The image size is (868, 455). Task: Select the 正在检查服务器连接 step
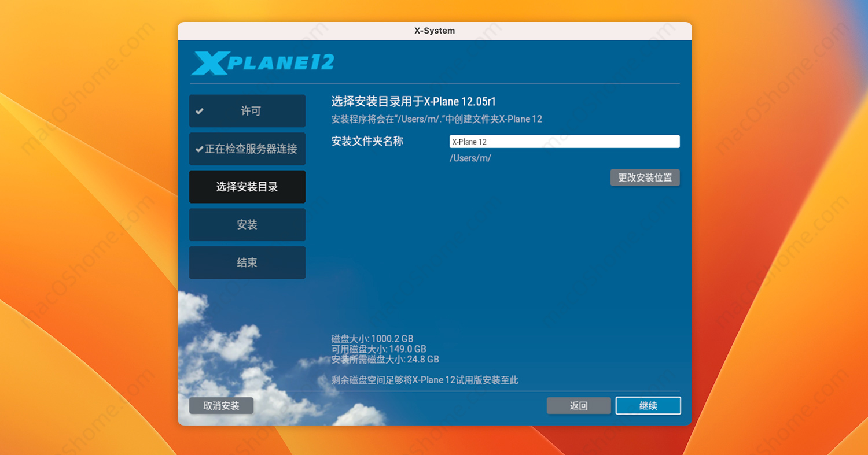247,149
